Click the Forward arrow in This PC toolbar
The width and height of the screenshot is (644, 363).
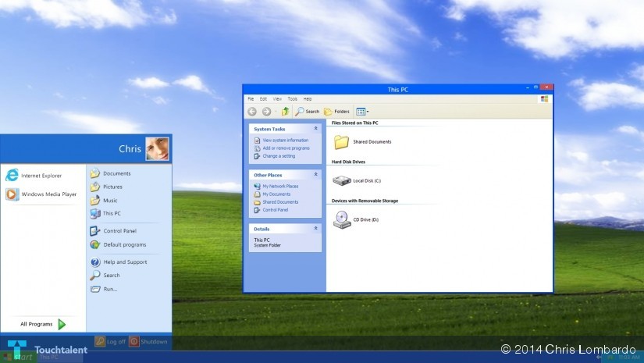[266, 112]
